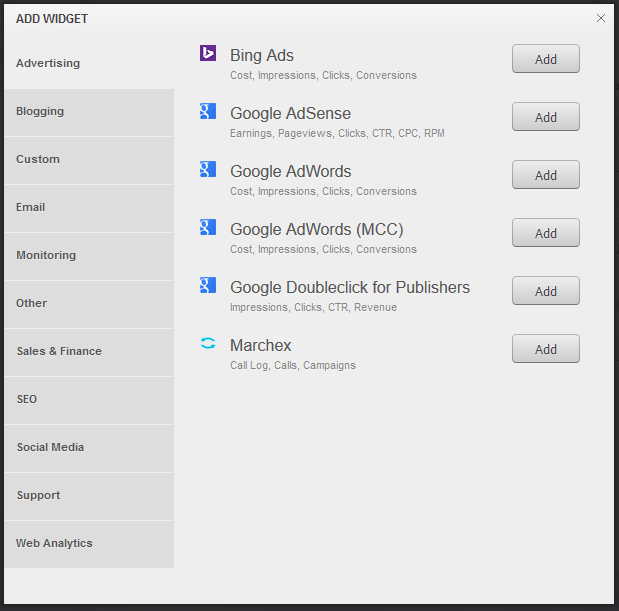Switch to Web Analytics category
The height and width of the screenshot is (611, 619).
pyautogui.click(x=89, y=545)
